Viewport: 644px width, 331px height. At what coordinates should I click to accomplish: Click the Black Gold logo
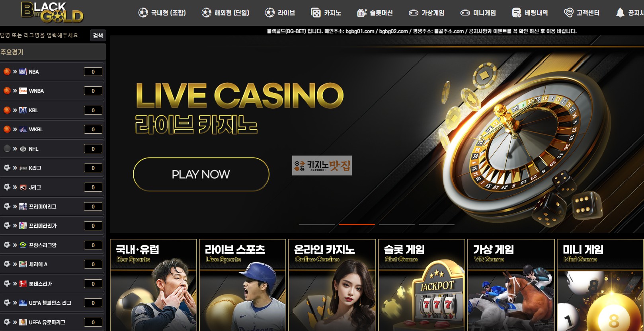(52, 12)
